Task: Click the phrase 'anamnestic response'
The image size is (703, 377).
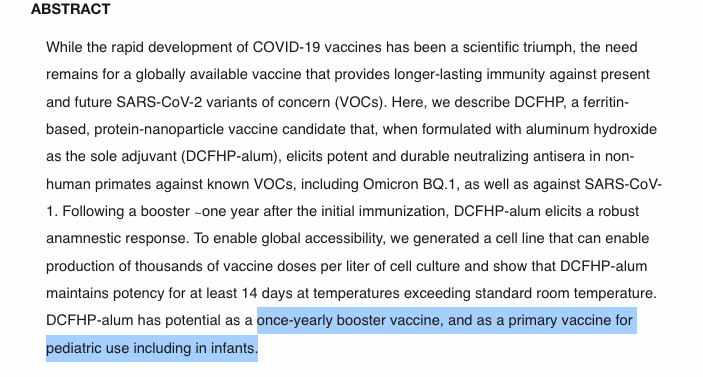Action: (116, 238)
